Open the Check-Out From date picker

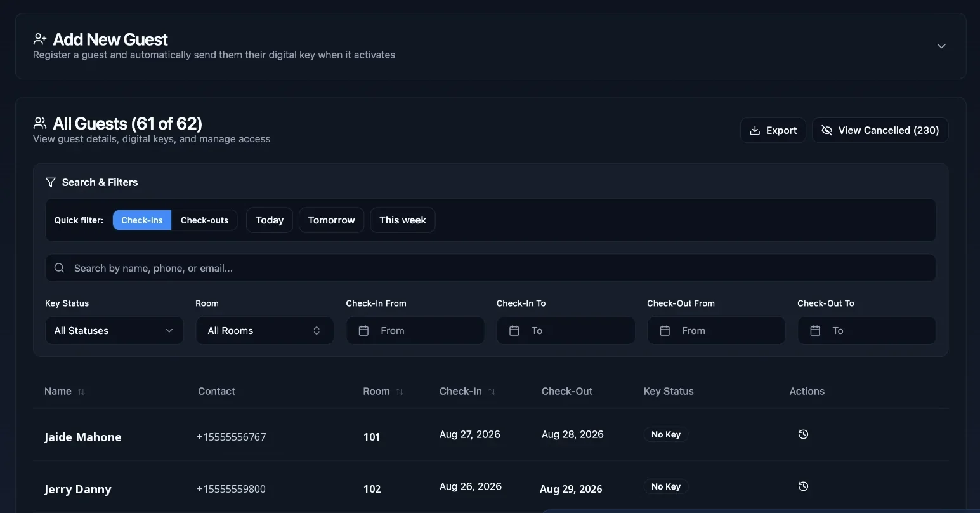pyautogui.click(x=716, y=331)
